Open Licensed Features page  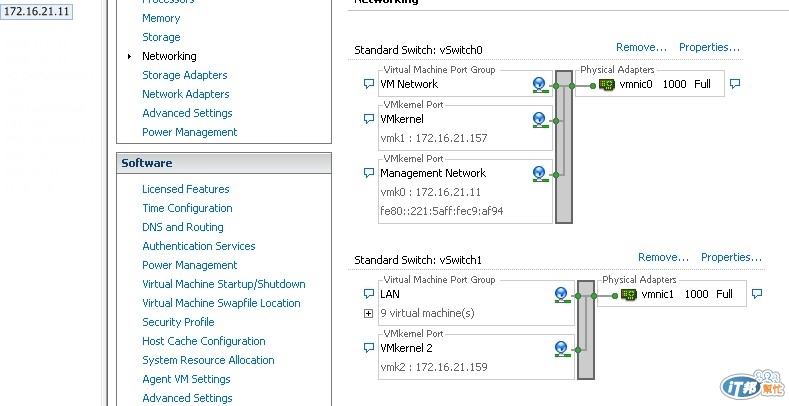[x=185, y=189]
